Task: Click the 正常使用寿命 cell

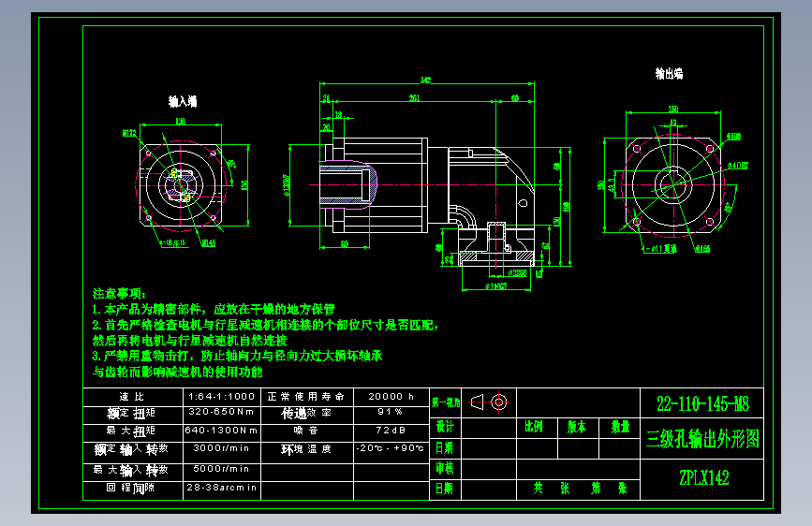Action: (x=306, y=397)
